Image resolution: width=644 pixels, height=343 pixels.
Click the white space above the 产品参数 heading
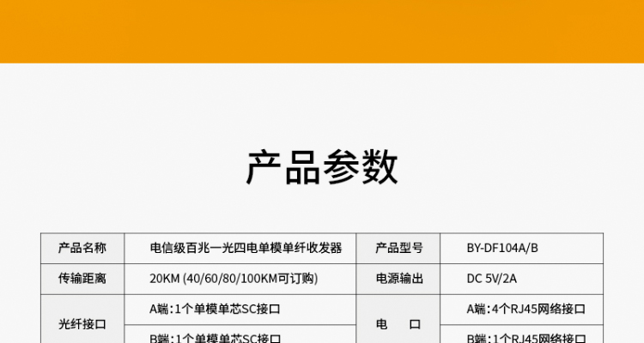pos(322,103)
